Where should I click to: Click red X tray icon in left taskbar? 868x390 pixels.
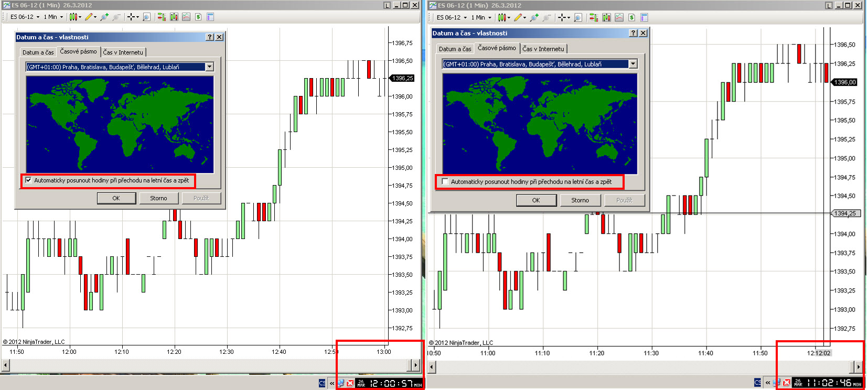coord(350,383)
